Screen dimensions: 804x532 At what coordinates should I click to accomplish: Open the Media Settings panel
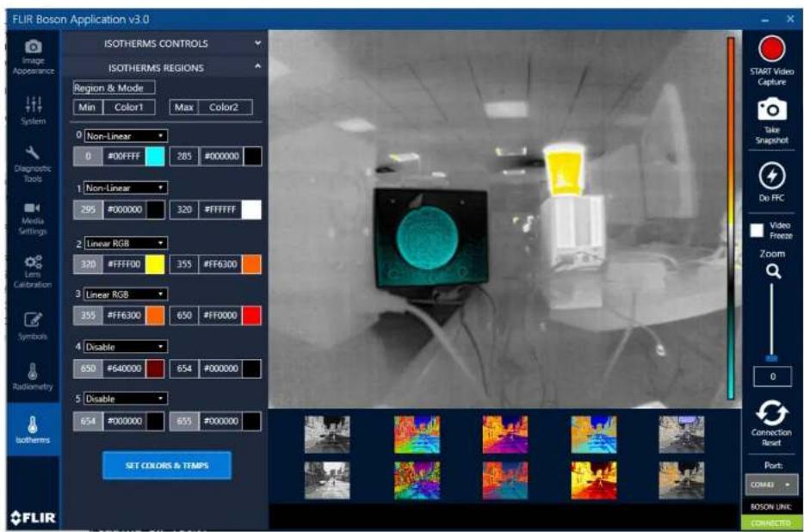[x=33, y=219]
